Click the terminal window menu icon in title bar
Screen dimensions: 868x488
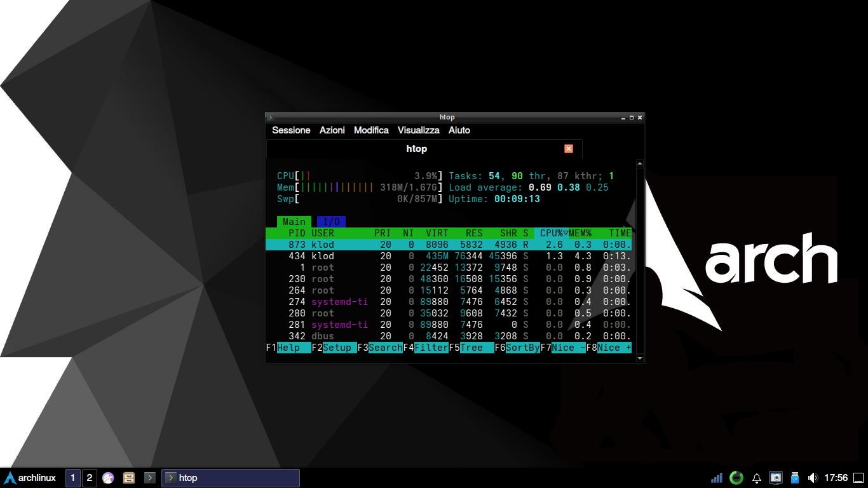click(x=270, y=117)
